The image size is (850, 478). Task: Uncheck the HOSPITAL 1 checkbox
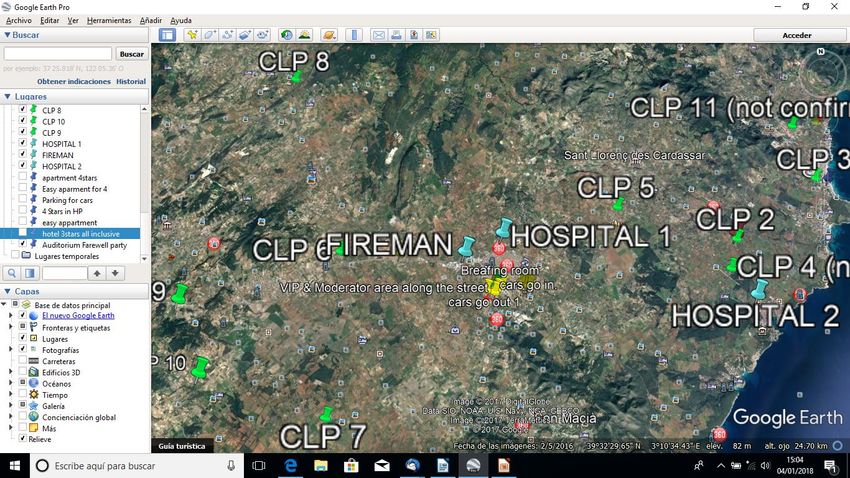[x=22, y=143]
